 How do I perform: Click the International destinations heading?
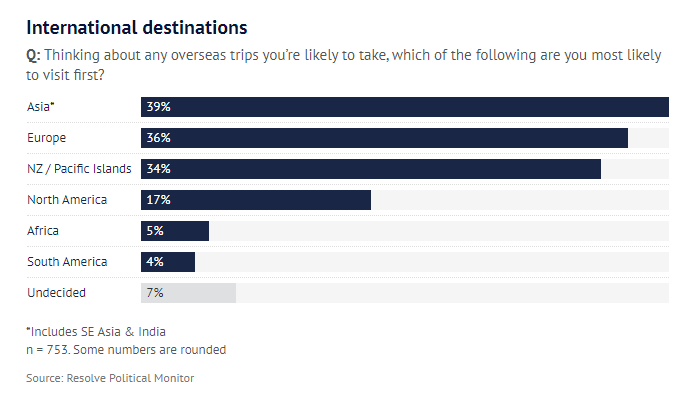[137, 28]
